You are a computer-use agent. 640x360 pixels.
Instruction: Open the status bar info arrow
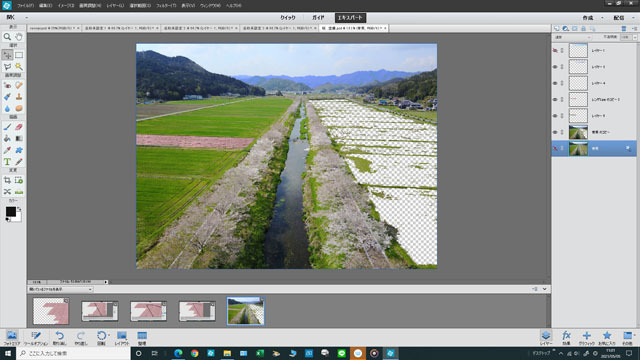tap(106, 282)
